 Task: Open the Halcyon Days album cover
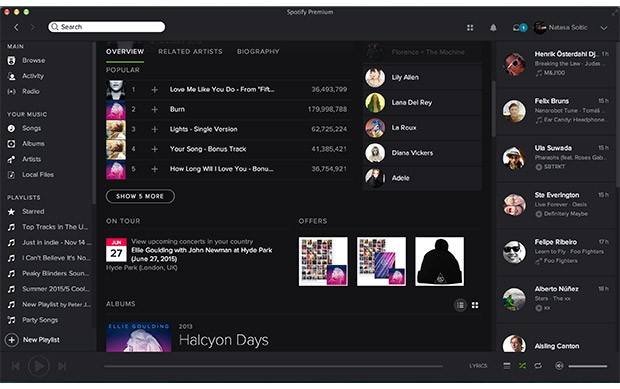click(x=139, y=337)
